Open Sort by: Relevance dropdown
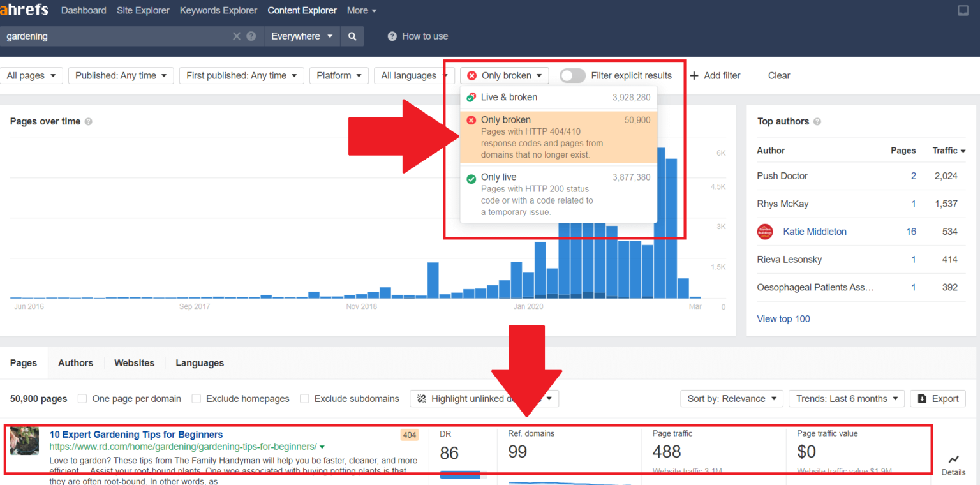This screenshot has height=485, width=980. [x=732, y=399]
